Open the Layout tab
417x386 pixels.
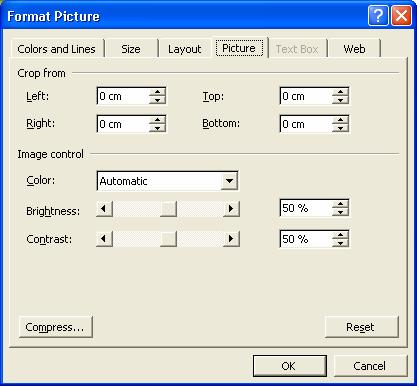tap(184, 49)
